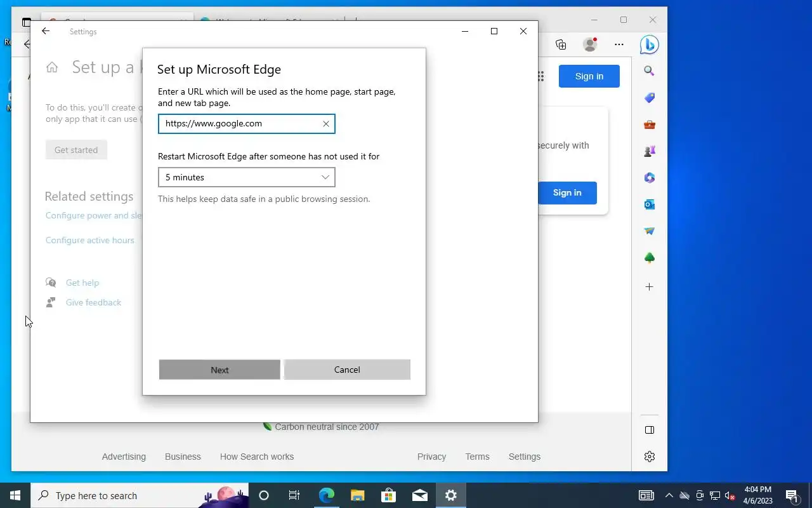
Task: Click Edge sidebar Search icon
Action: point(649,71)
